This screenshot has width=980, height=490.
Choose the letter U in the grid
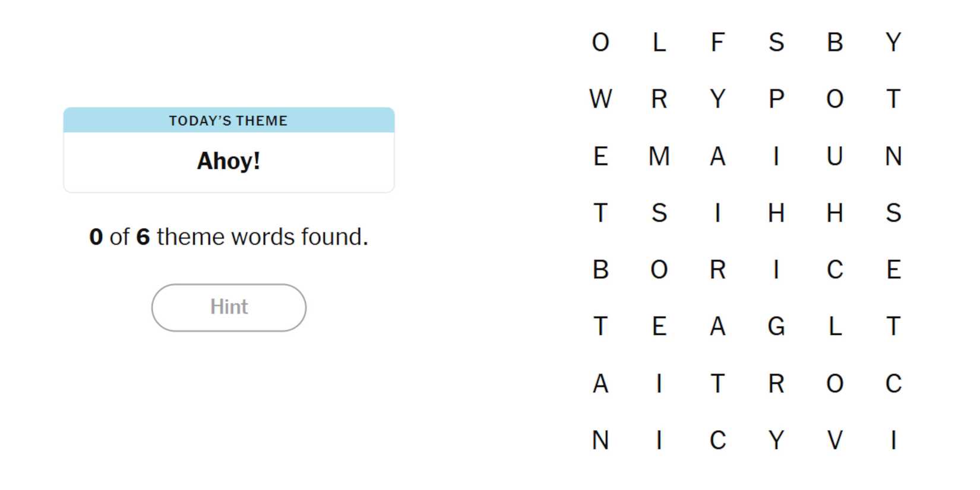pyautogui.click(x=834, y=156)
